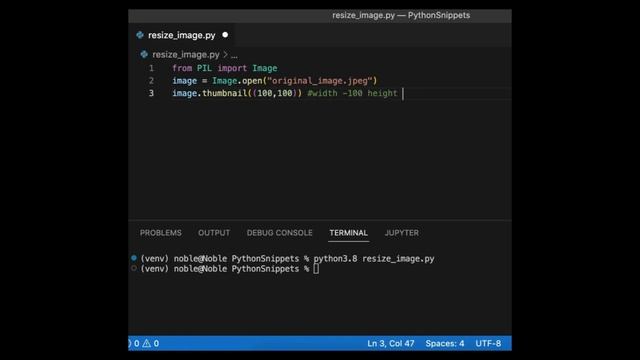This screenshot has height=360, width=640.
Task: Click line number 2 in the gutter
Action: tap(151, 81)
